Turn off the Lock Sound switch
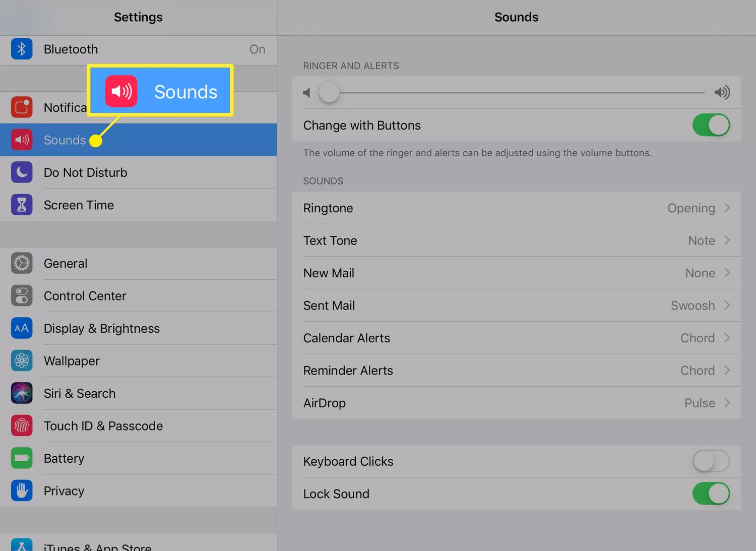Viewport: 756px width, 551px height. [x=711, y=494]
